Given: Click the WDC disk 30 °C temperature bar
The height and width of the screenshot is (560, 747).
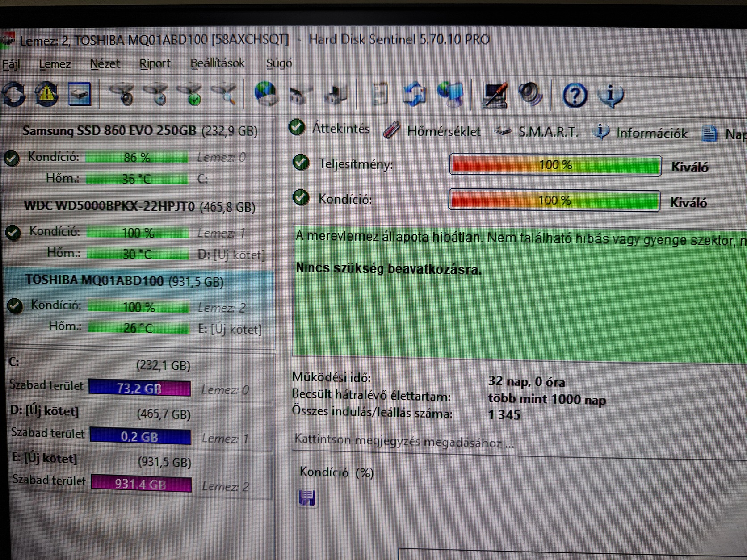Looking at the screenshot, I should coord(138,254).
